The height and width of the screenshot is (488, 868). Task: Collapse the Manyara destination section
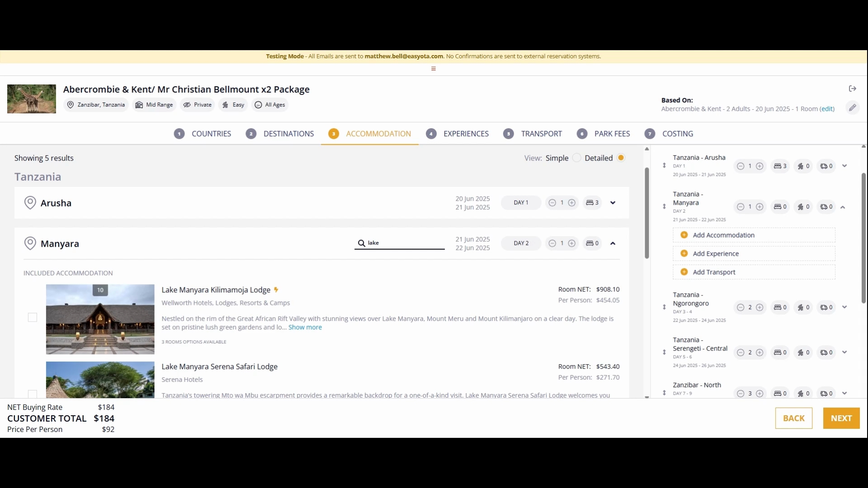click(613, 244)
